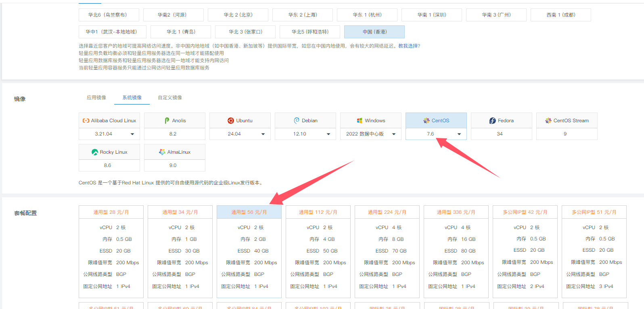
Task: Choose the 华东 2 (上海) region
Action: 303,15
